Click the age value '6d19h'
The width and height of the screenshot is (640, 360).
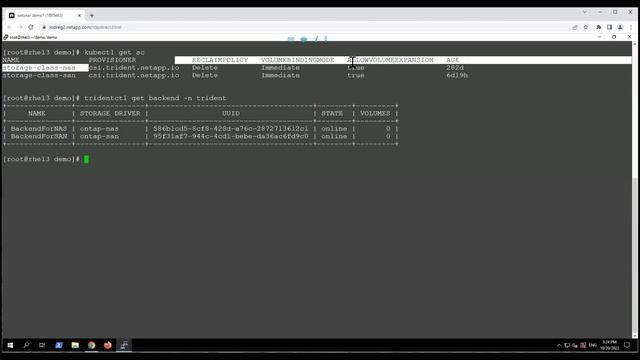[x=457, y=76]
